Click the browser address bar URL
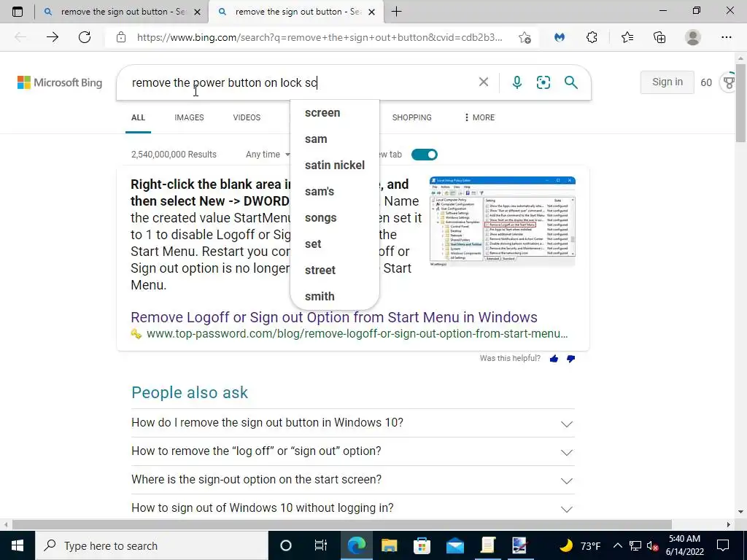Screen dimensions: 747x560 [320, 37]
